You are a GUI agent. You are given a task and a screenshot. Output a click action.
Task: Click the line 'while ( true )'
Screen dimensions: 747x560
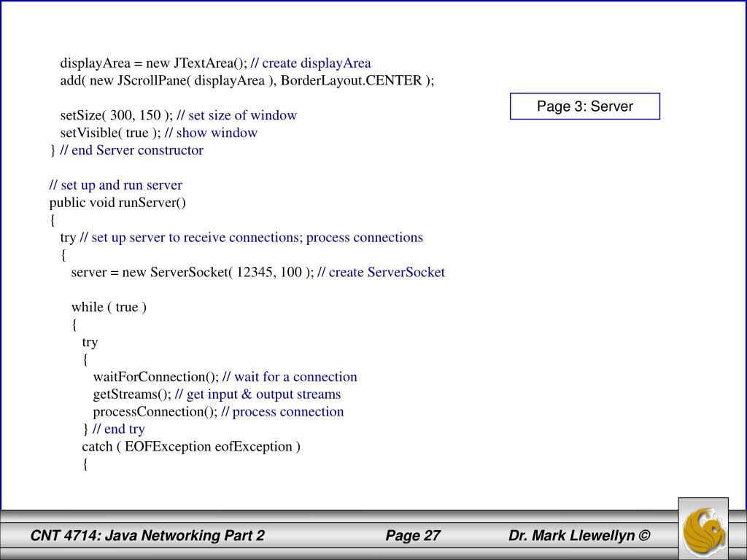pyautogui.click(x=109, y=307)
